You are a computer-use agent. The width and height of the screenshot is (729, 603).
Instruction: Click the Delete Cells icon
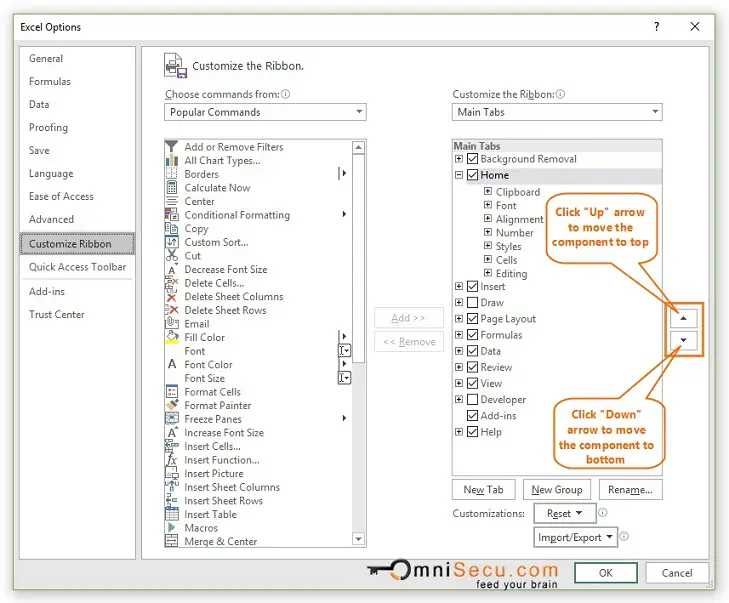pos(172,283)
